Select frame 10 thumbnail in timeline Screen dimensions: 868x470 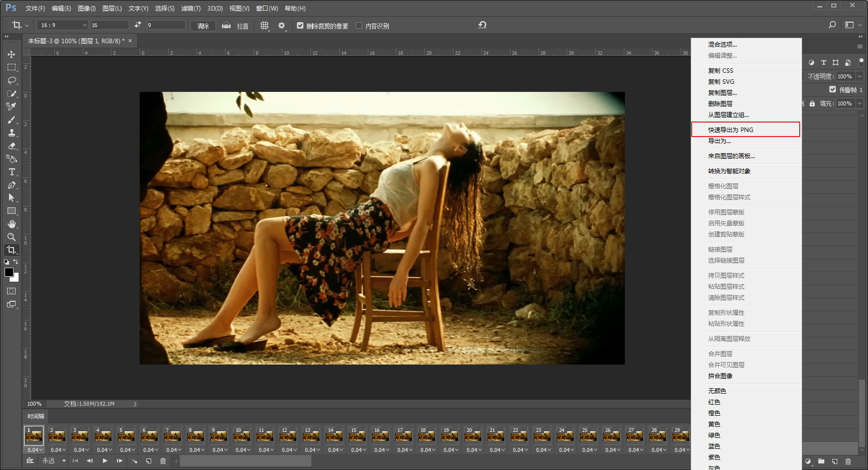click(242, 436)
